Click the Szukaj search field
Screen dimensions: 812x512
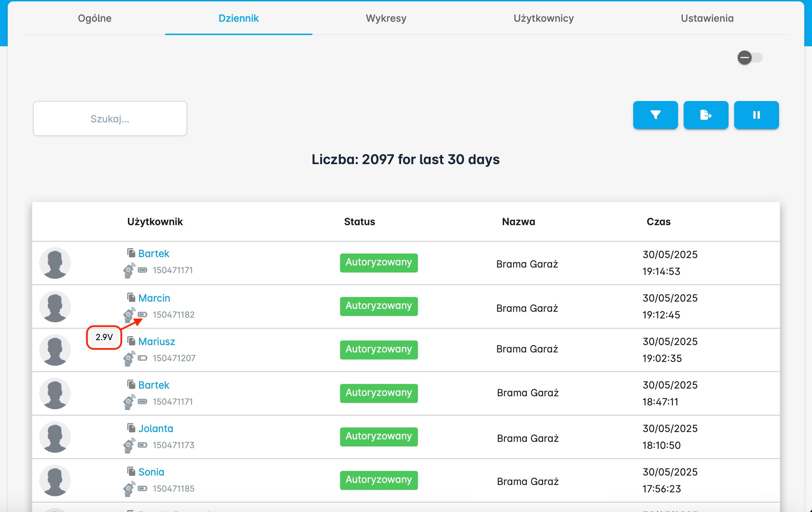click(110, 119)
